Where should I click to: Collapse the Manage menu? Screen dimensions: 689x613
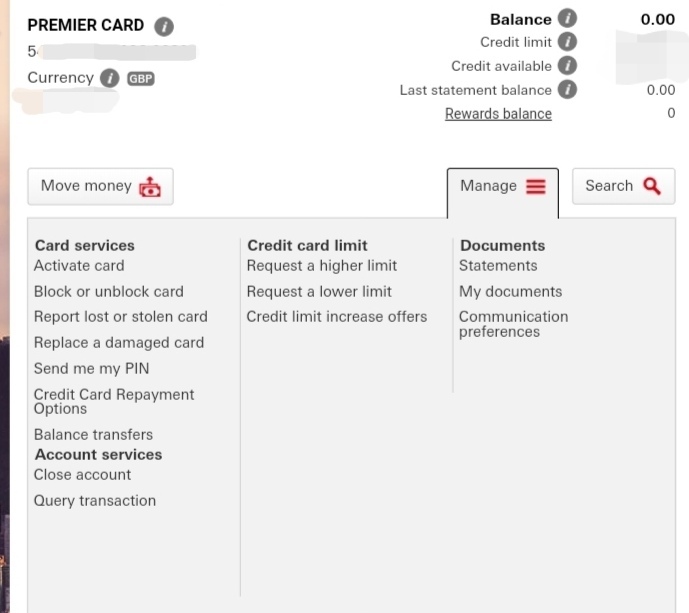pyautogui.click(x=502, y=186)
